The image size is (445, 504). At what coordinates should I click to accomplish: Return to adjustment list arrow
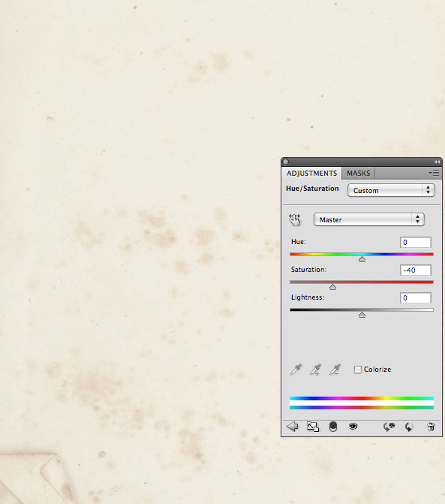click(x=292, y=427)
